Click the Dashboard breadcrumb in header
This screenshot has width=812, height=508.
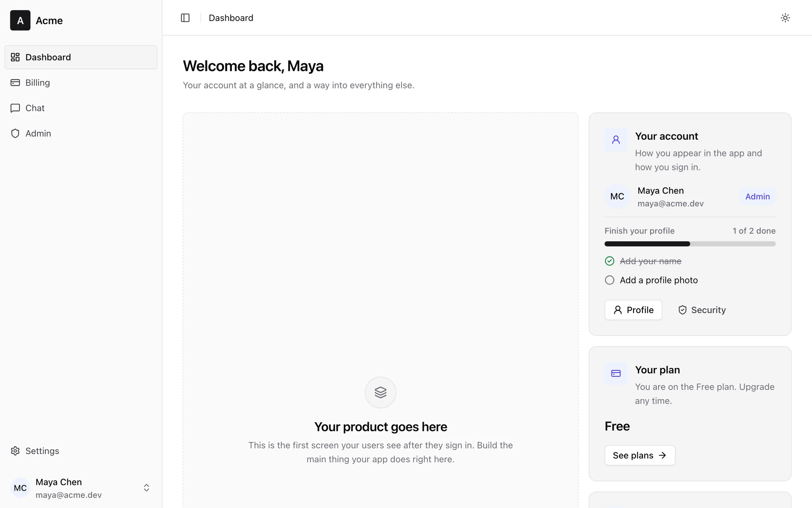(x=231, y=18)
